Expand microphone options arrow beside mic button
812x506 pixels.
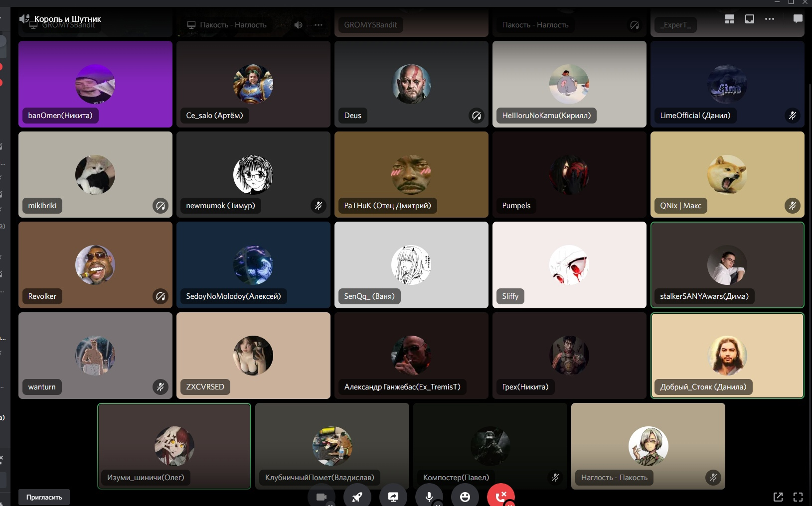point(438,504)
